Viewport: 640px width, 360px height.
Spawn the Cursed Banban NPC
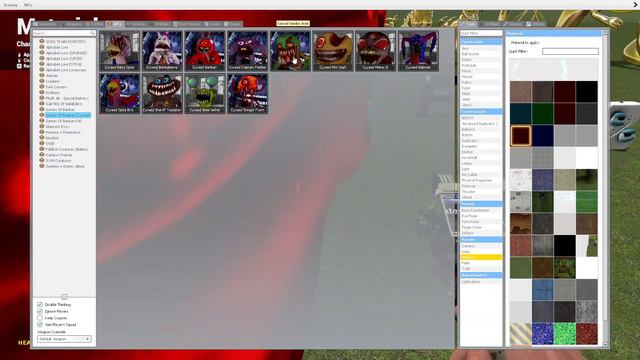point(204,51)
